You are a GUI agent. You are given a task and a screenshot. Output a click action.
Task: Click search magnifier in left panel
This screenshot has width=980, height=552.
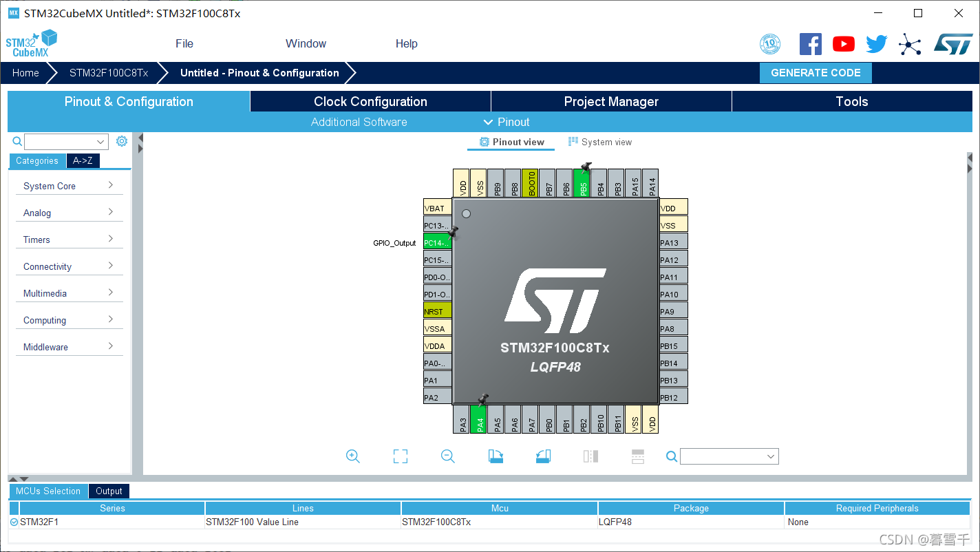18,141
